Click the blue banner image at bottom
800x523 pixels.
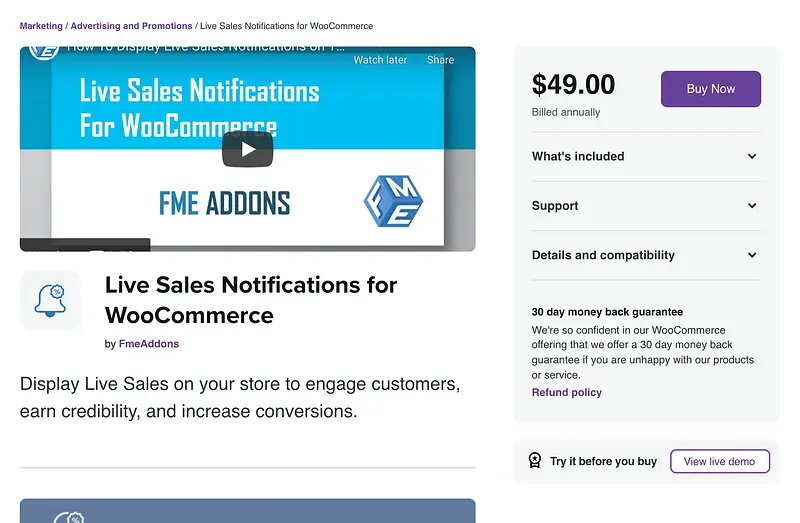point(247,511)
